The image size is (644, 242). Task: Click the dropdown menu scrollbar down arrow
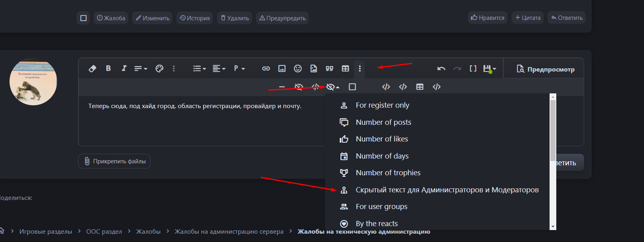tap(553, 227)
